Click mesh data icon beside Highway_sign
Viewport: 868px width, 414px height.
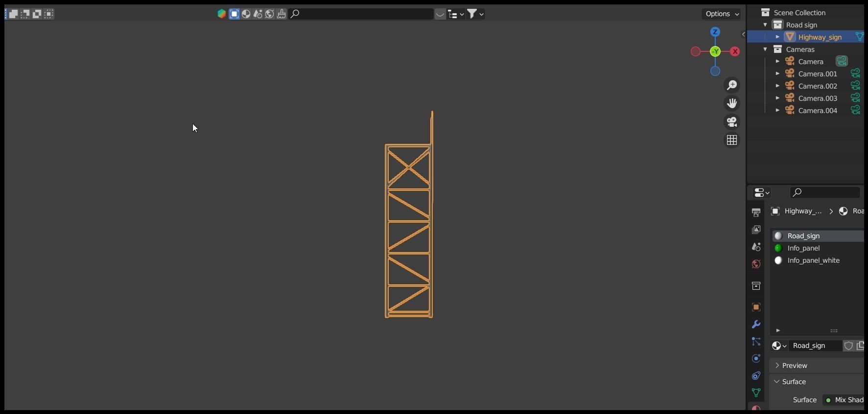click(859, 37)
